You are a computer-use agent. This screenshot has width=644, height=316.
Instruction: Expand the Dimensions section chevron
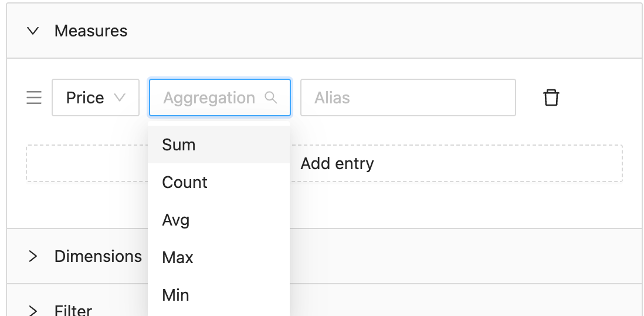(x=33, y=256)
